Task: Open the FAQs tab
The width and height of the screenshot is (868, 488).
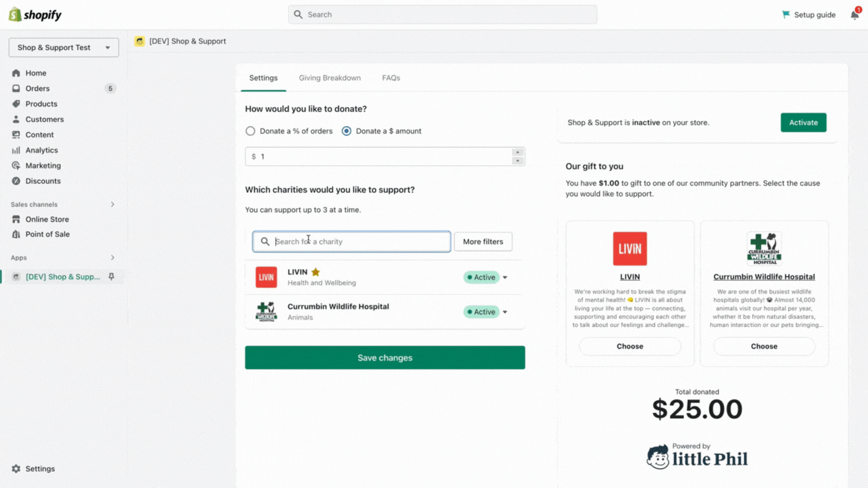Action: (x=391, y=78)
